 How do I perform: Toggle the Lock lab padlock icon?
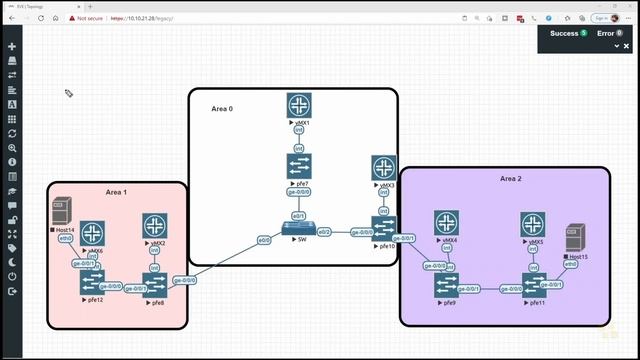point(12,220)
